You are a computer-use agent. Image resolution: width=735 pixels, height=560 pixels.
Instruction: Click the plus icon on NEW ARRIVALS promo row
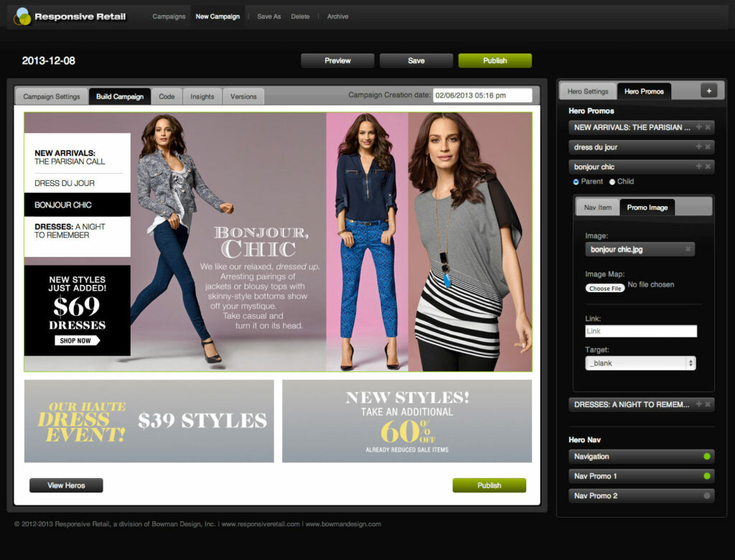(698, 127)
